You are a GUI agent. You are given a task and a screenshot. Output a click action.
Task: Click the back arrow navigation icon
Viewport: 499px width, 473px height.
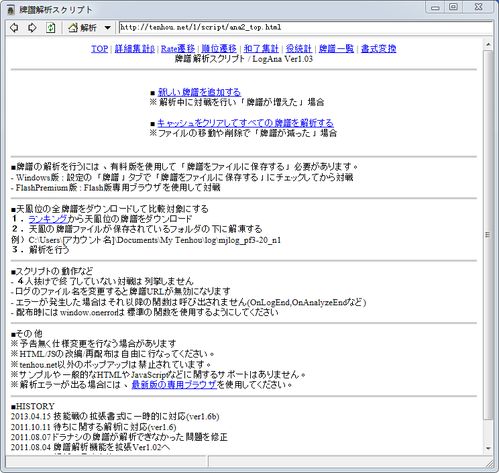click(x=14, y=28)
